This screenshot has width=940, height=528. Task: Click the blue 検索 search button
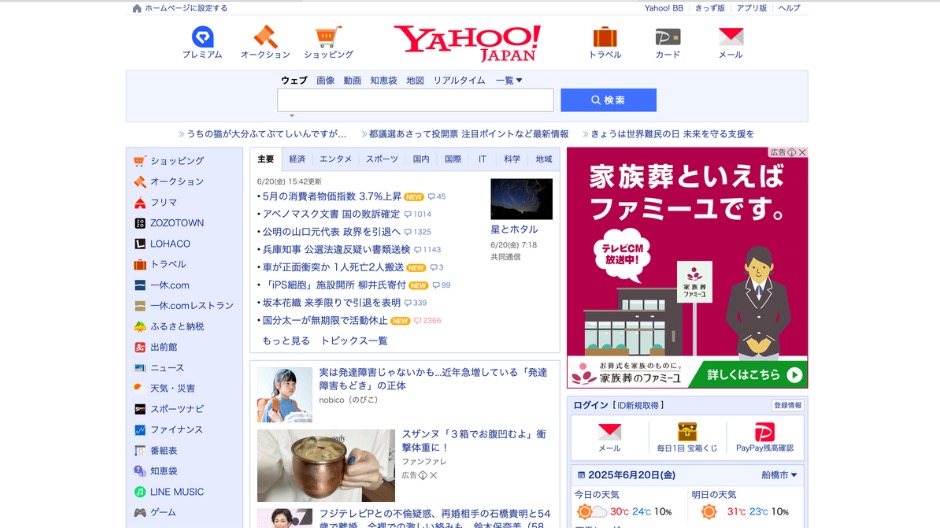pyautogui.click(x=608, y=100)
